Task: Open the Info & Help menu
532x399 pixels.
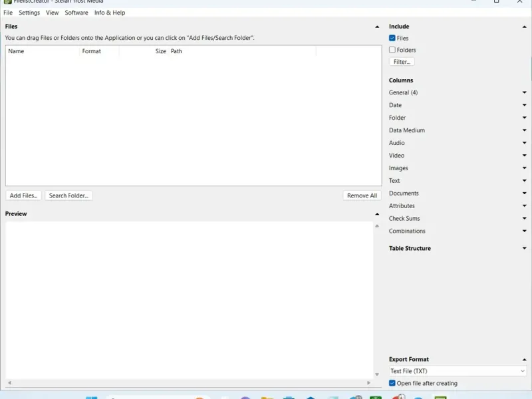Action: click(x=110, y=13)
